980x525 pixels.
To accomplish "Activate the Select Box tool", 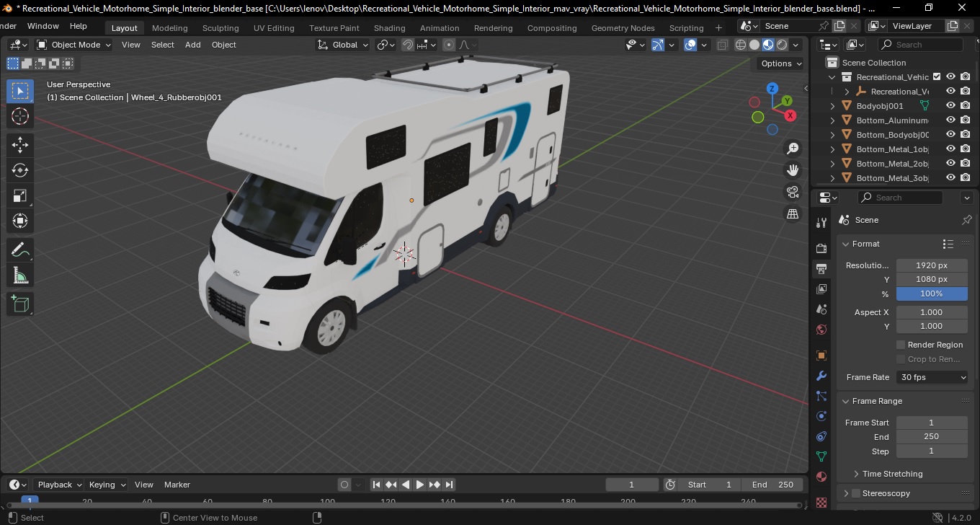I will (20, 91).
